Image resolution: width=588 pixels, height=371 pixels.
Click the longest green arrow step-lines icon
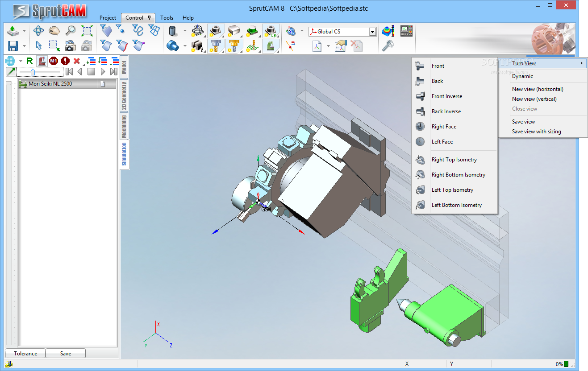point(114,61)
